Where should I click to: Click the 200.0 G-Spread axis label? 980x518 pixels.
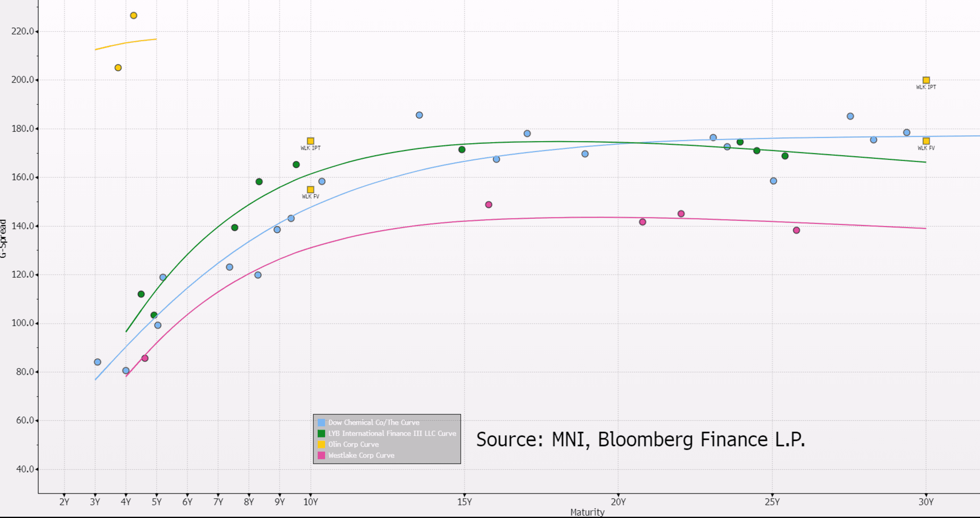click(x=23, y=80)
